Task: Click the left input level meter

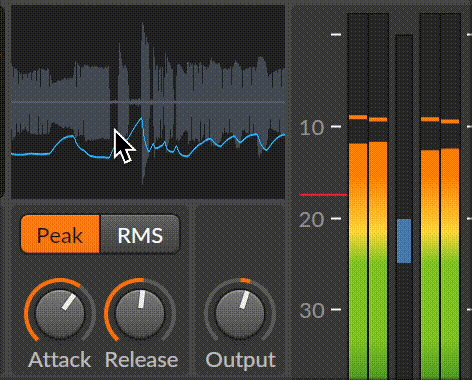Action: [358, 196]
